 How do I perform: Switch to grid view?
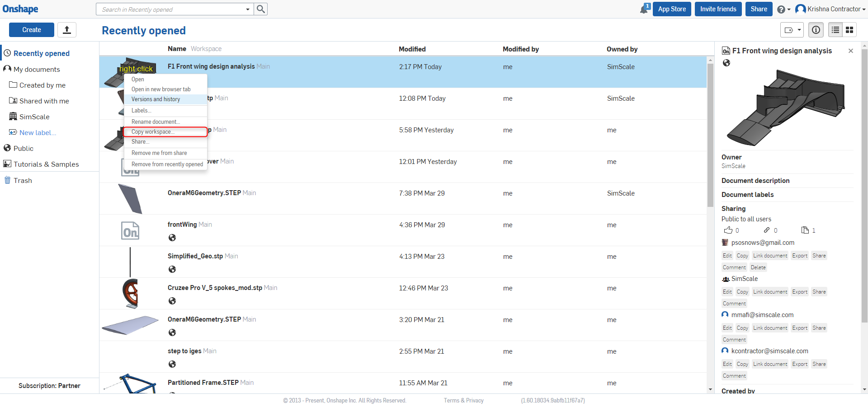849,30
